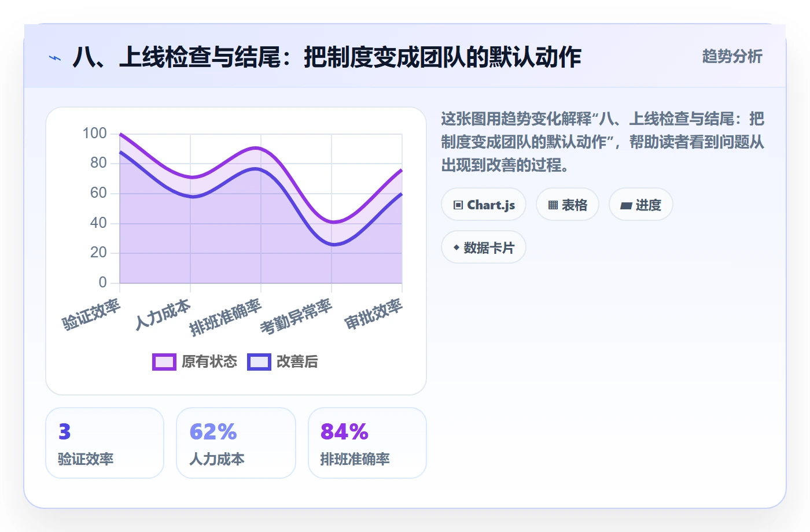Viewport: 810px width, 532px height.
Task: Select the Chart.js tag
Action: pos(484,205)
